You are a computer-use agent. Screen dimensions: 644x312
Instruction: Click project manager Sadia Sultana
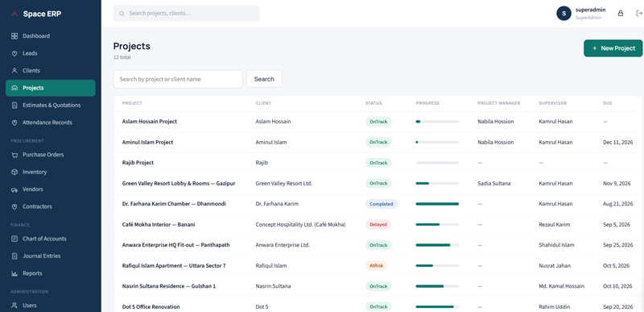click(x=494, y=183)
